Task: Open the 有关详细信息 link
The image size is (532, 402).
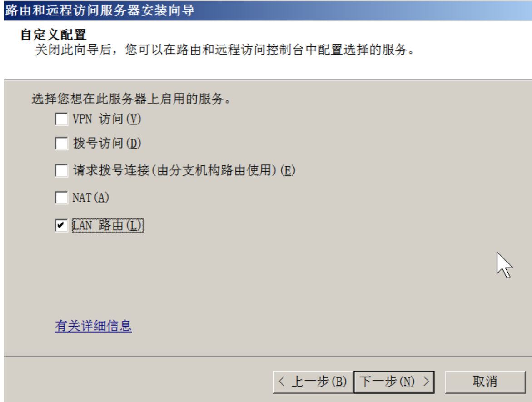Action: 93,326
